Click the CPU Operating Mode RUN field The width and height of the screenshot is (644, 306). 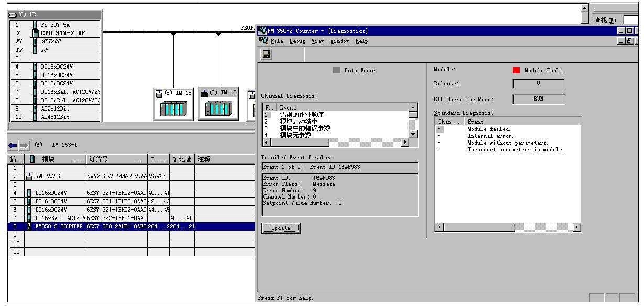[539, 99]
